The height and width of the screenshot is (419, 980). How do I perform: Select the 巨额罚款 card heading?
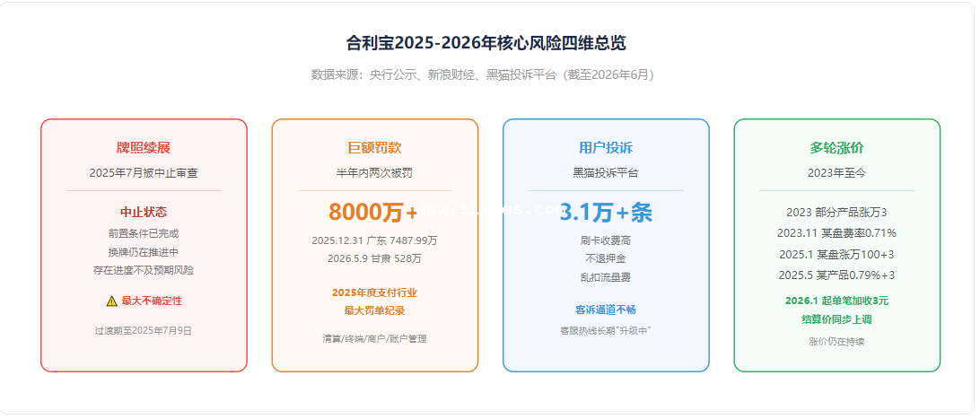(x=375, y=148)
